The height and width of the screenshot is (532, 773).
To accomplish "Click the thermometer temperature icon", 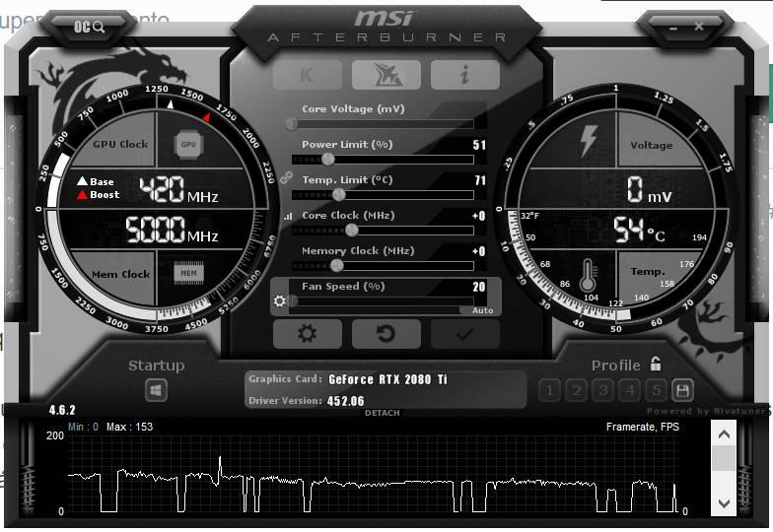I will pos(588,276).
